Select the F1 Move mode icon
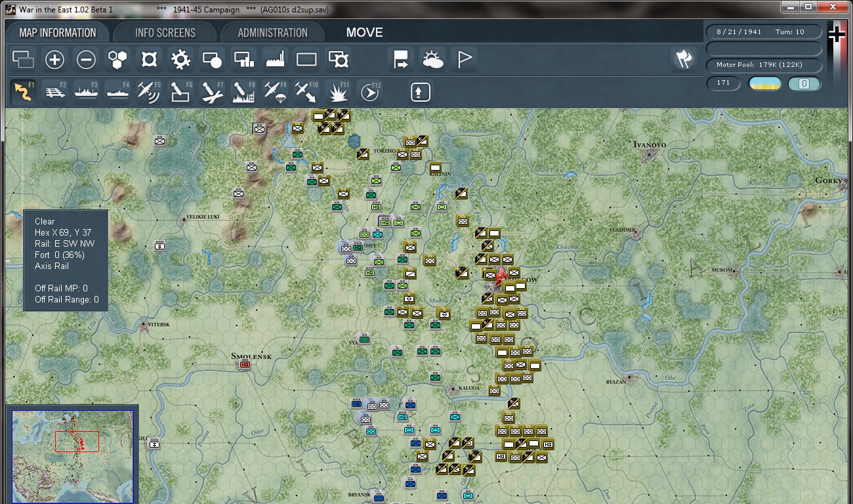The height and width of the screenshot is (504, 853). (23, 92)
